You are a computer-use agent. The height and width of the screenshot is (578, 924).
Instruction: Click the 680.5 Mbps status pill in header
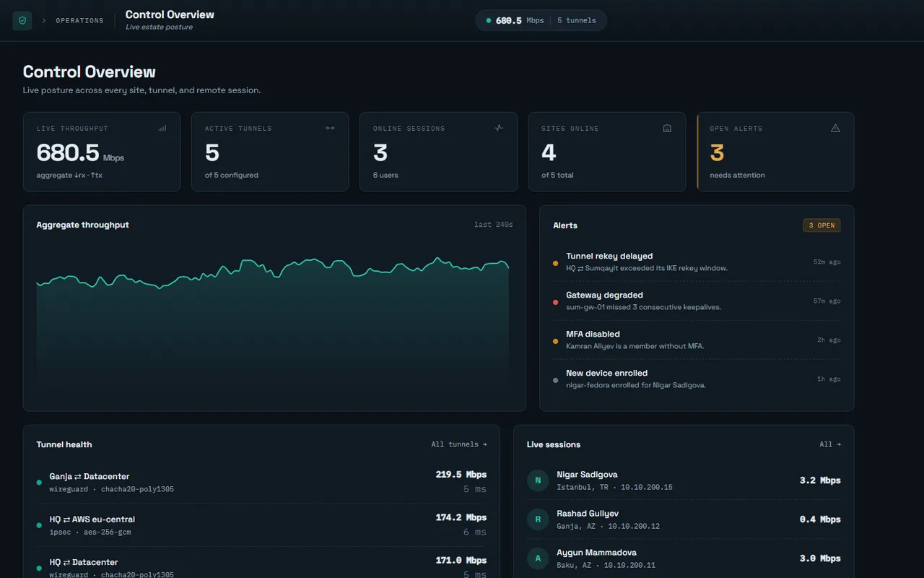pyautogui.click(x=541, y=20)
